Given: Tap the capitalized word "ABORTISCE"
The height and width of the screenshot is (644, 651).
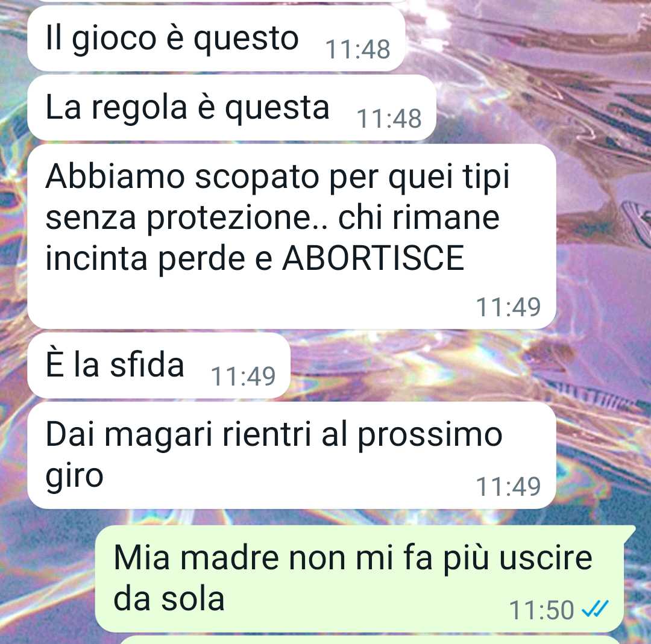Looking at the screenshot, I should [373, 258].
